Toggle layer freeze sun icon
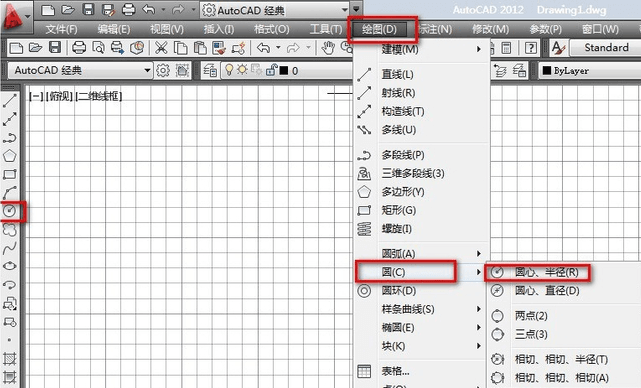The height and width of the screenshot is (388, 641). point(242,70)
